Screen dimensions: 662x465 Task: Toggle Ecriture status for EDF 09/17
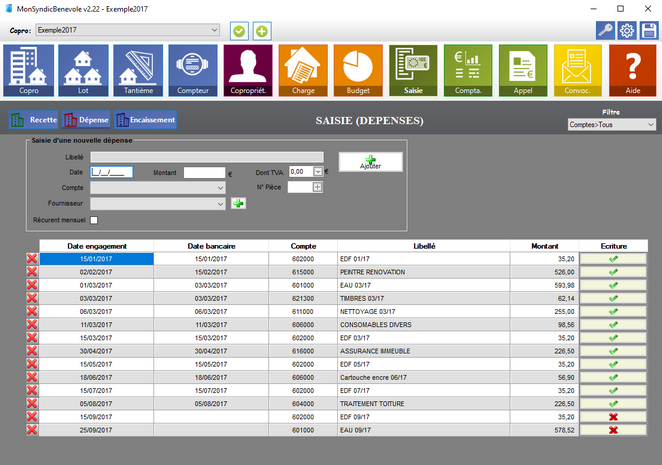point(612,415)
